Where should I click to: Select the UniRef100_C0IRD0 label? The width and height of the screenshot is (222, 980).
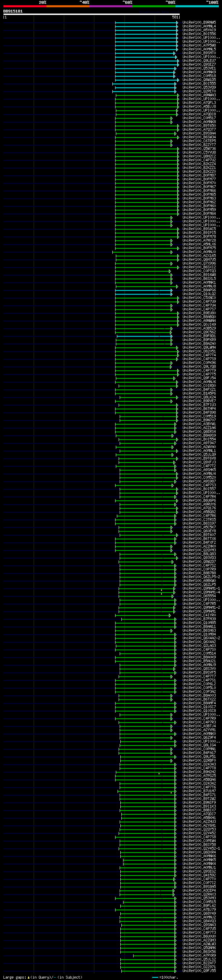[199, 386]
